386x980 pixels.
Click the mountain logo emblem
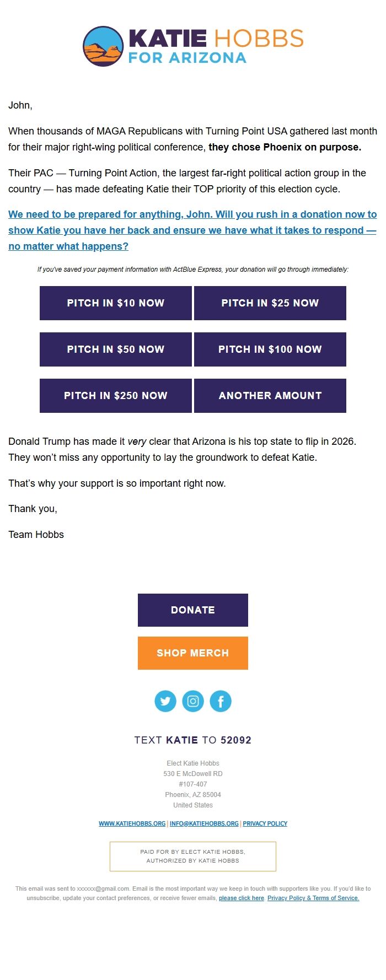103,47
